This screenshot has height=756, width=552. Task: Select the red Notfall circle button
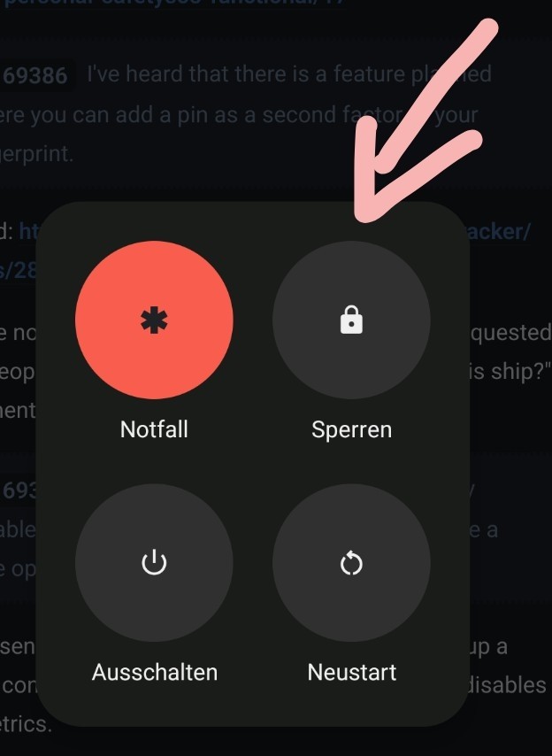coord(154,320)
